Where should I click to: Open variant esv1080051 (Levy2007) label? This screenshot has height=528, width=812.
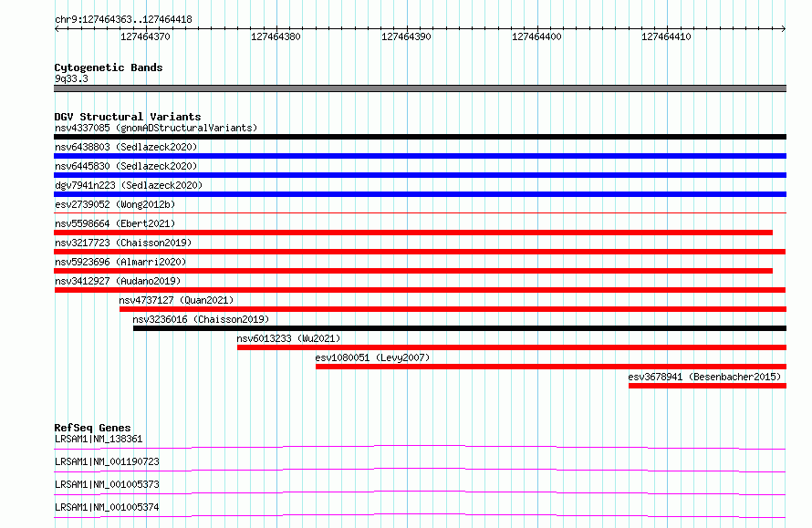[372, 357]
